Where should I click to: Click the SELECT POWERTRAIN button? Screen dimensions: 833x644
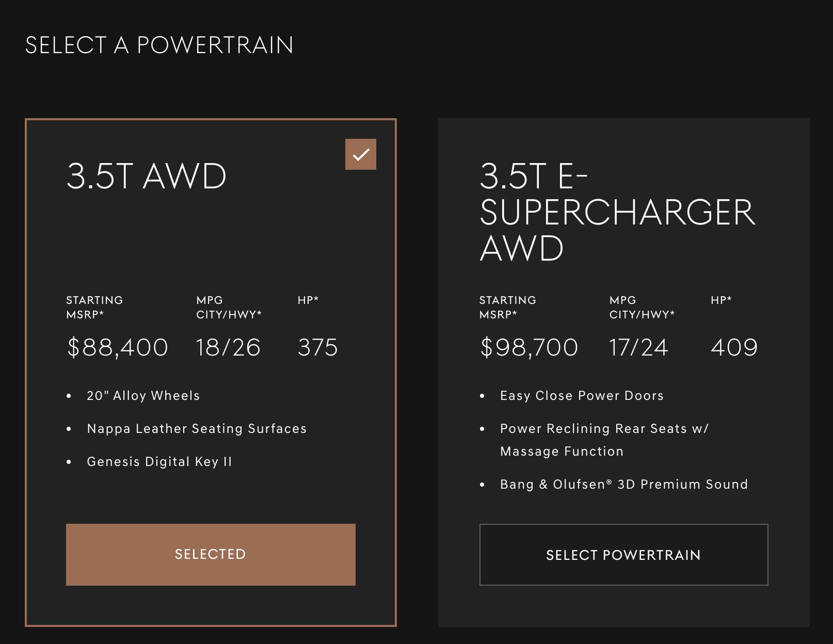point(623,555)
